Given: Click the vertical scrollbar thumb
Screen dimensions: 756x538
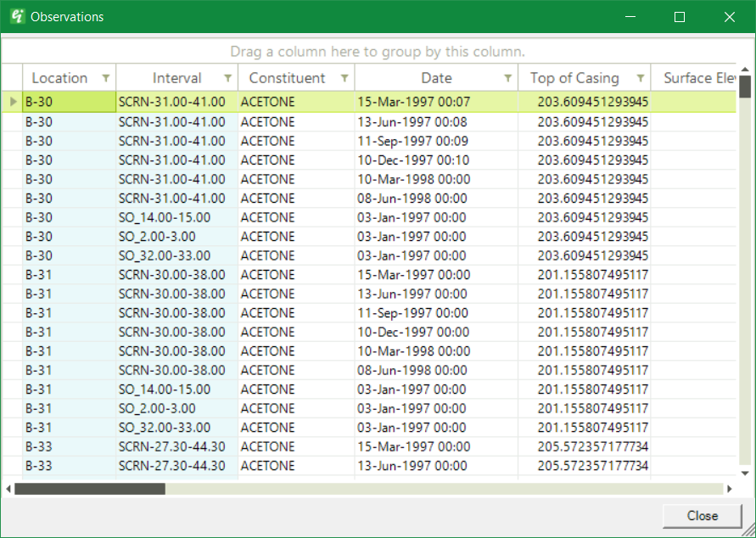Looking at the screenshot, I should (745, 87).
